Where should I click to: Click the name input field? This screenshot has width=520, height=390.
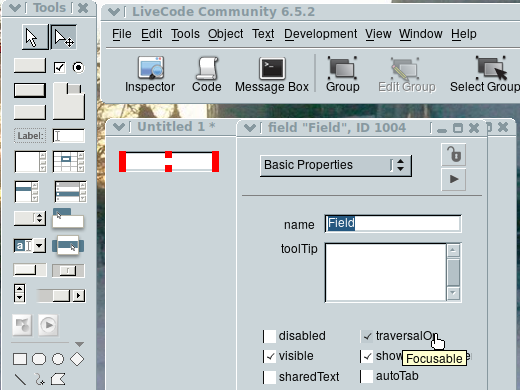coord(393,223)
